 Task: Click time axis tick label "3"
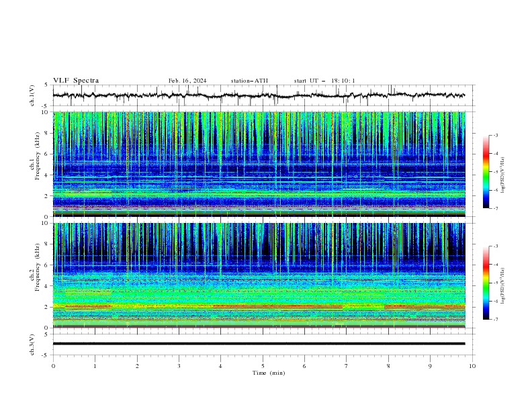[179, 366]
